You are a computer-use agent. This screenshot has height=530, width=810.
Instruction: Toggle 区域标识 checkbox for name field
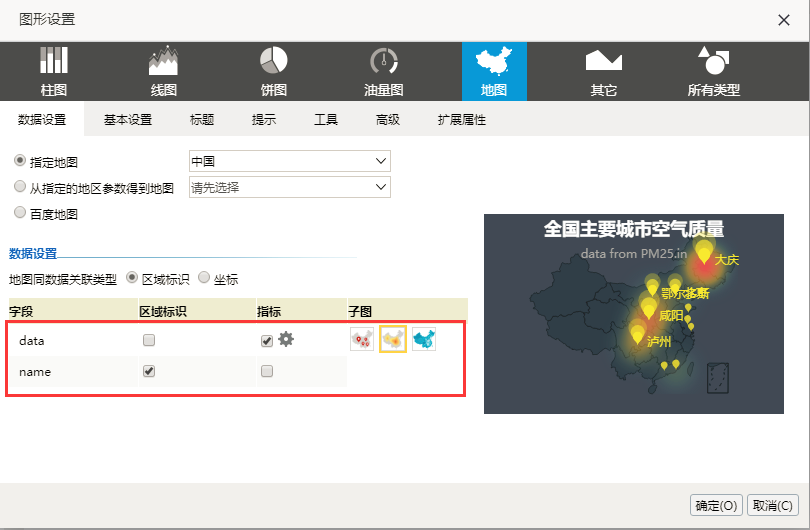(x=149, y=371)
